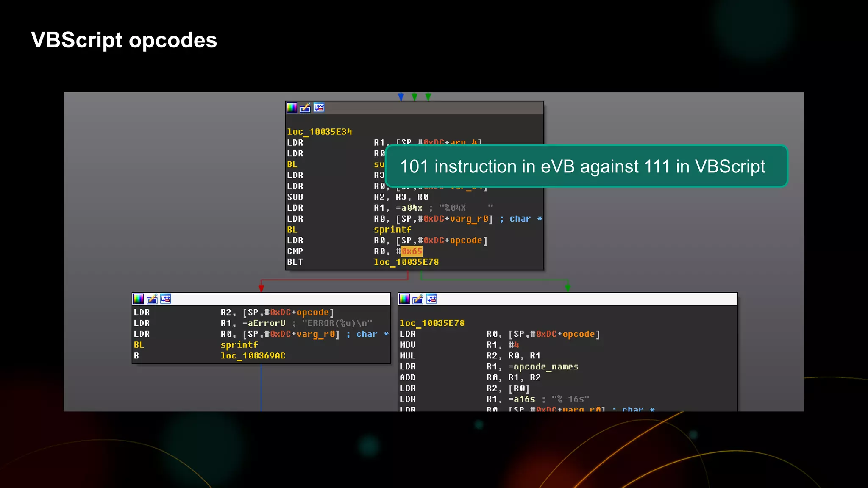Click varg_r0 operand in the top node
The height and width of the screenshot is (488, 868).
(x=469, y=219)
